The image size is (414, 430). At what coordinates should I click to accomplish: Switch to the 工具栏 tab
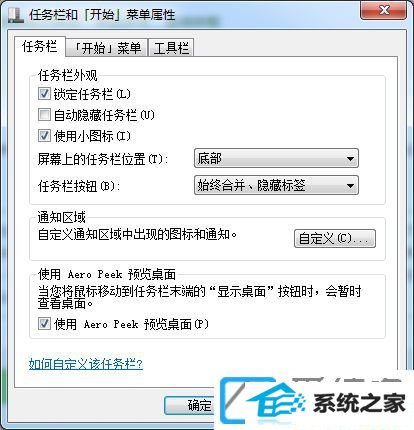pos(171,48)
